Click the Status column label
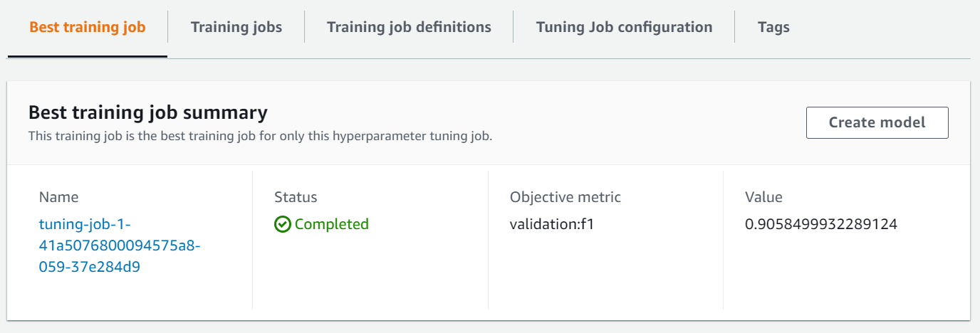 (x=296, y=197)
